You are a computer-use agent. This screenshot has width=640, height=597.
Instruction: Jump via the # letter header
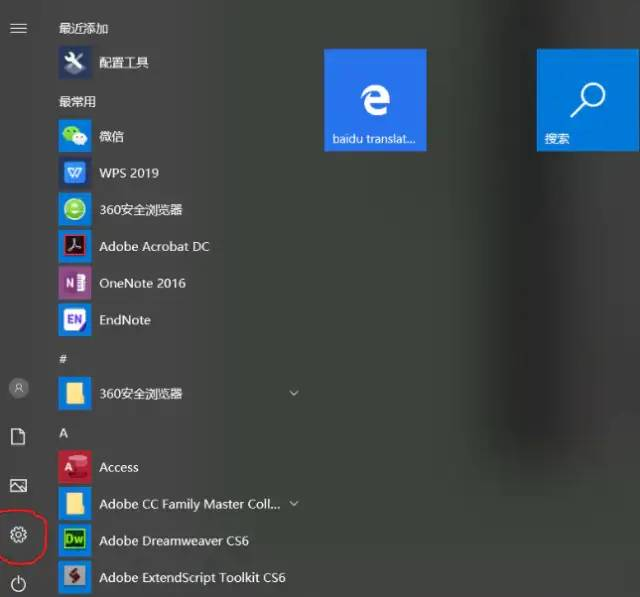click(63, 359)
